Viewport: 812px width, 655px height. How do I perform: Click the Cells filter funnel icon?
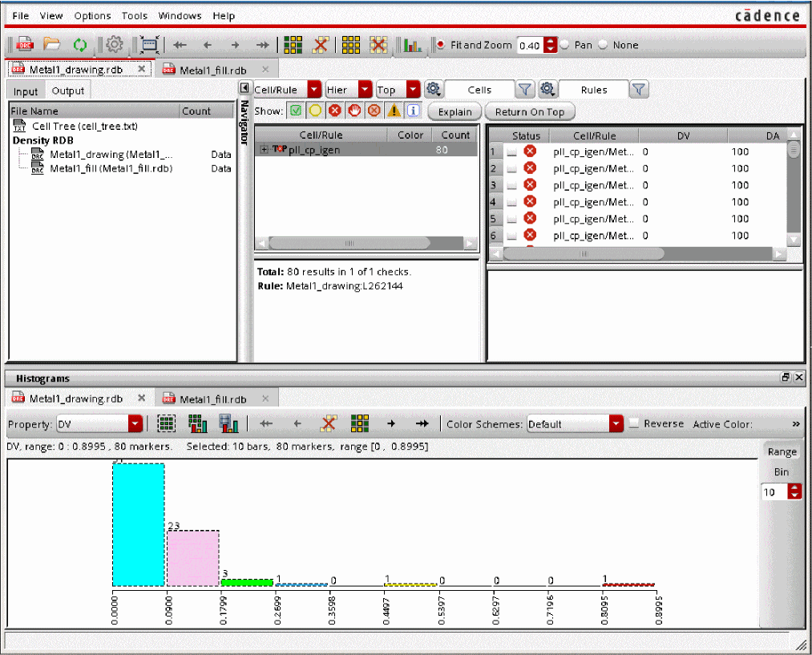524,90
